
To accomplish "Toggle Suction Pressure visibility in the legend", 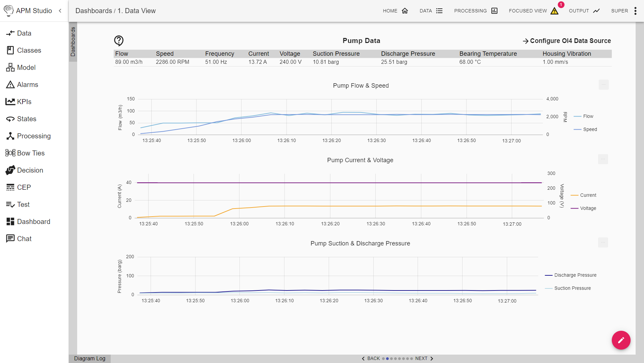I will (572, 288).
